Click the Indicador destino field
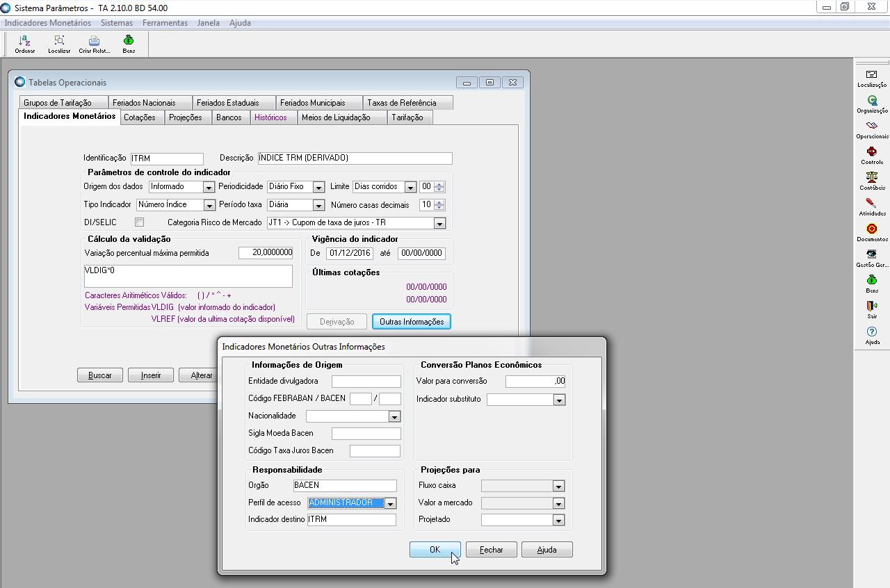The height and width of the screenshot is (588, 890). point(352,520)
